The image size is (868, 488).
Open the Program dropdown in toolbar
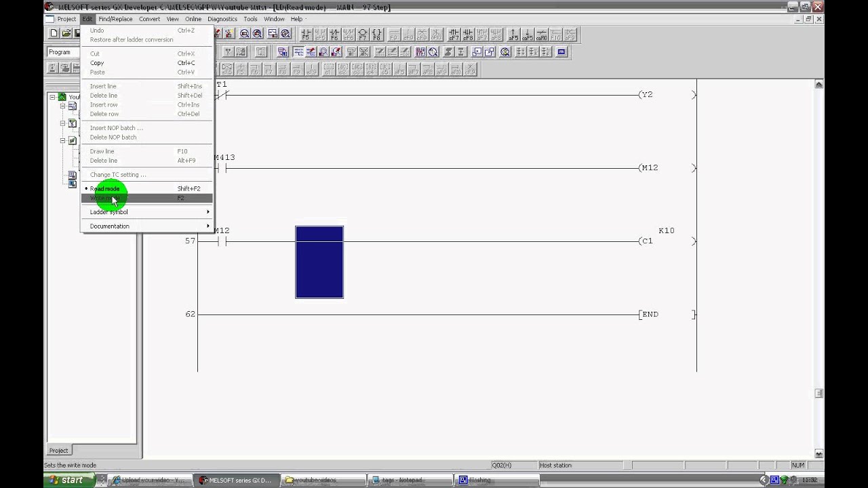(x=64, y=52)
